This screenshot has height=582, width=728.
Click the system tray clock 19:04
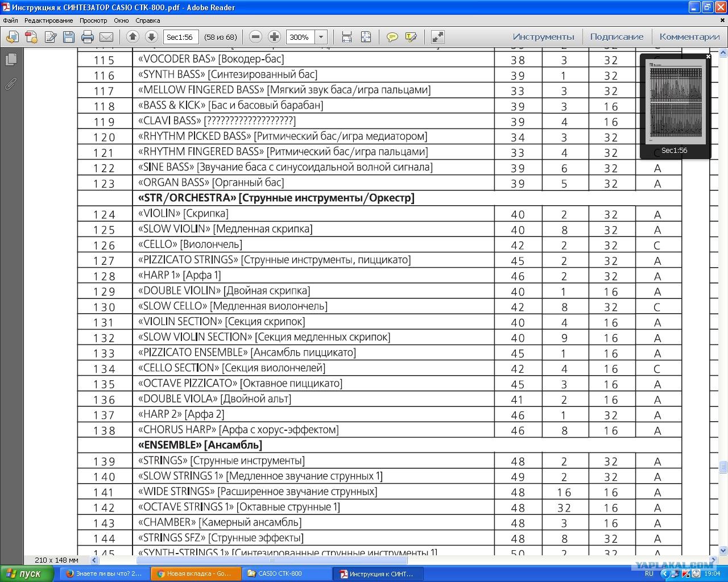tap(712, 574)
